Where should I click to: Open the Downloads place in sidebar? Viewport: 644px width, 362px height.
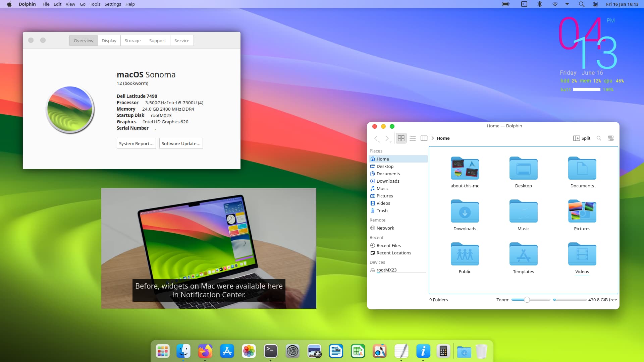click(388, 181)
